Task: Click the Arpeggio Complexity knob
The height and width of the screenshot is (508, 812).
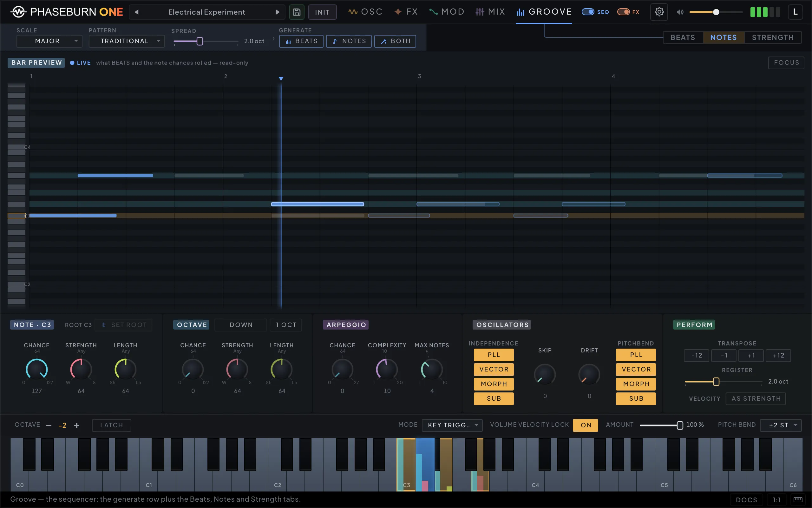Action: tap(387, 369)
